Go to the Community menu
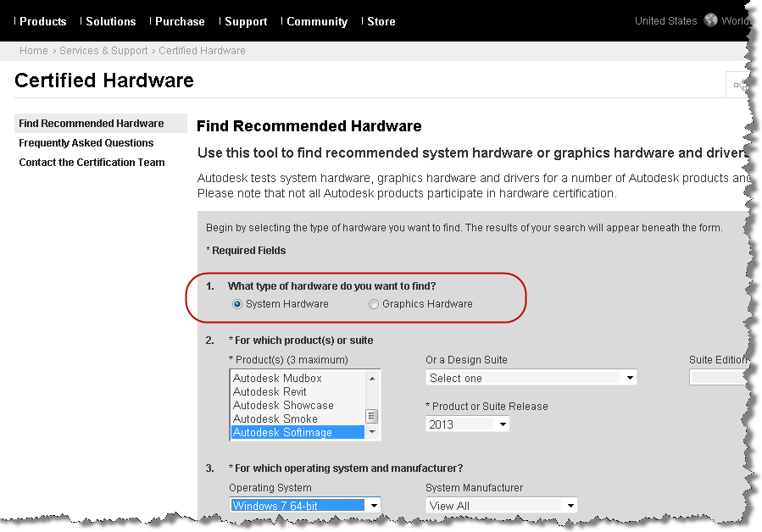The width and height of the screenshot is (762, 532). point(317,21)
